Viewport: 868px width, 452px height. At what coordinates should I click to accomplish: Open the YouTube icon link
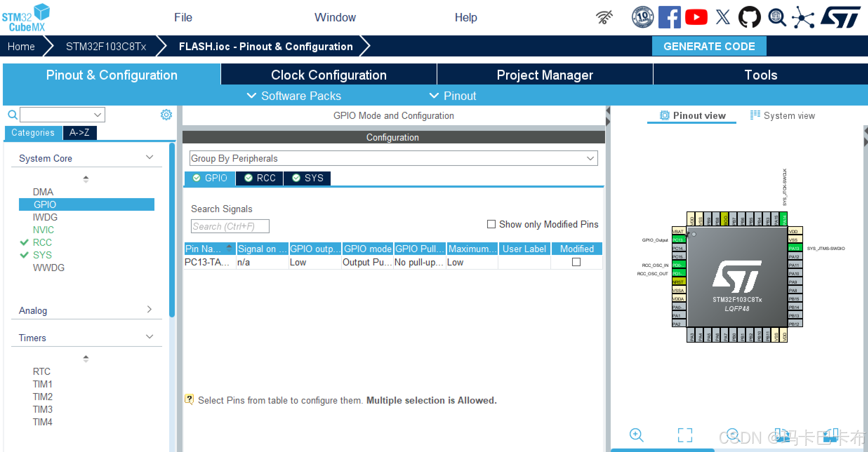pyautogui.click(x=696, y=17)
